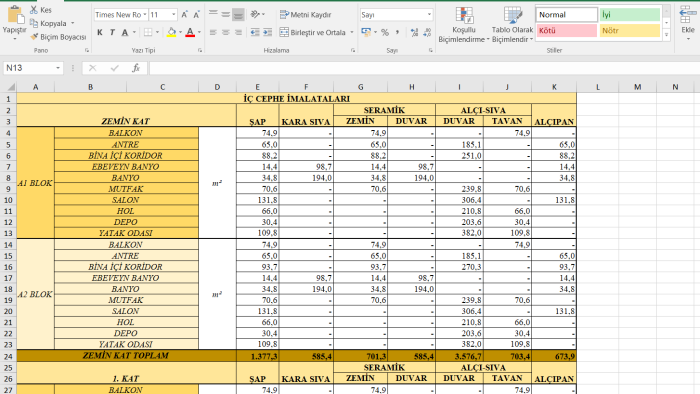
Task: Click Metni Kaydır wrap text
Action: (x=305, y=15)
